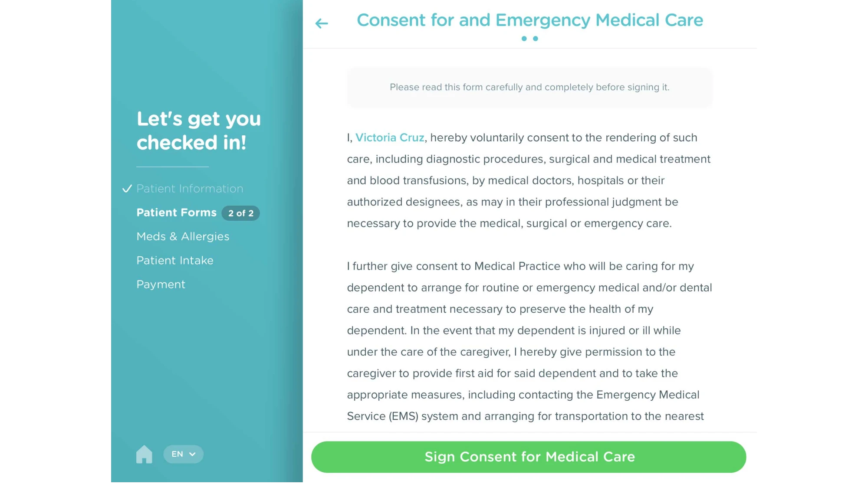Click the "Please read this form carefully" notice
The height and width of the screenshot is (484, 868).
coord(529,87)
